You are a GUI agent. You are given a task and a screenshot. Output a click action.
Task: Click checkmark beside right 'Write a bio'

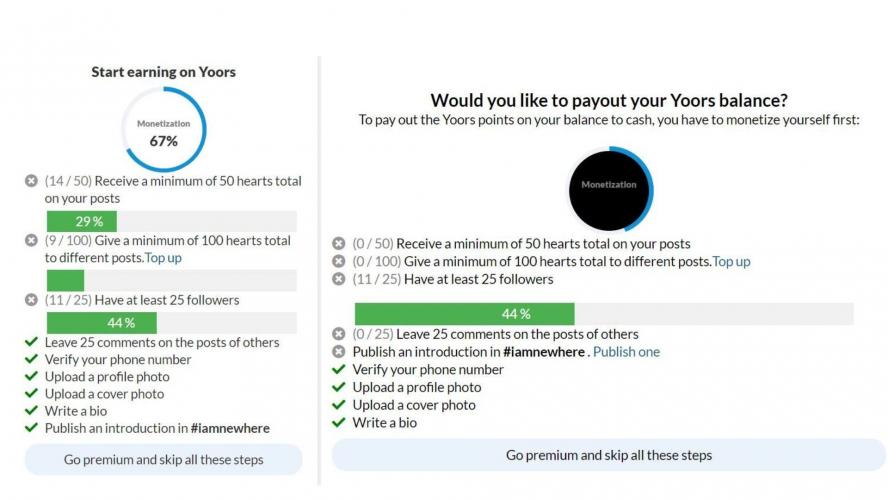(339, 423)
